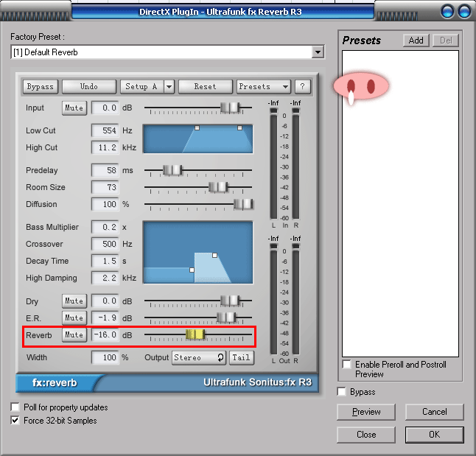476x456 pixels.
Task: Click the Room Size slider handle
Action: click(x=218, y=187)
